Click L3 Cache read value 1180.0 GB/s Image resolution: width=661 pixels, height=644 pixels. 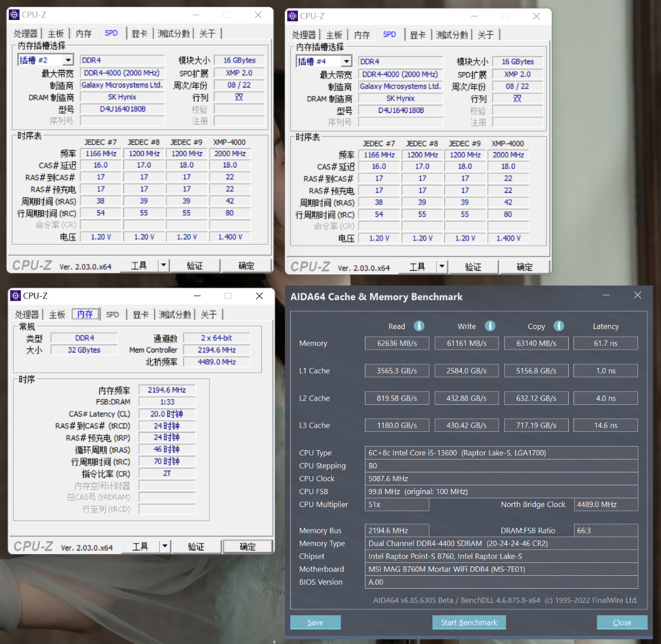coord(397,425)
